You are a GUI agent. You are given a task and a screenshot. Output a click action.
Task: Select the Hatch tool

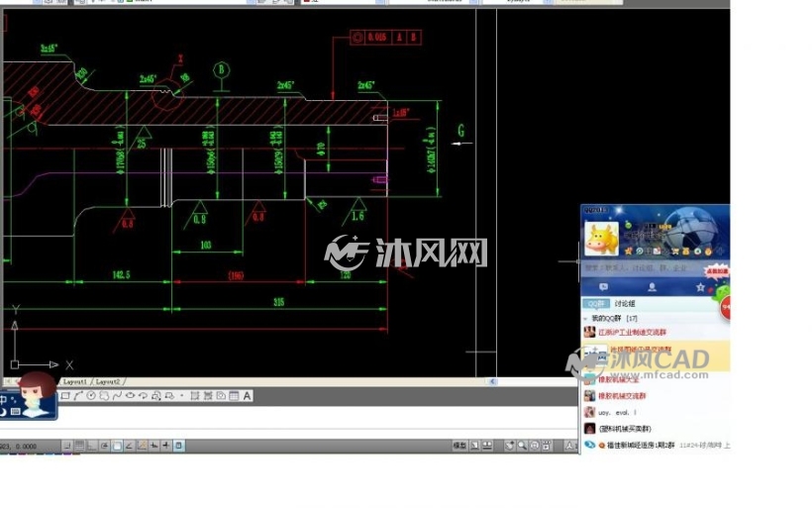195,396
